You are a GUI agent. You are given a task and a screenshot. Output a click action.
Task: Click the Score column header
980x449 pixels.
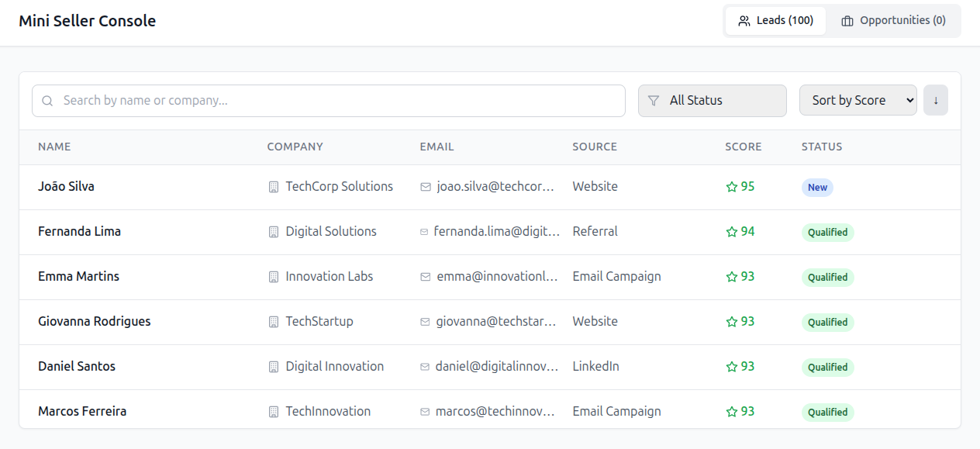743,147
